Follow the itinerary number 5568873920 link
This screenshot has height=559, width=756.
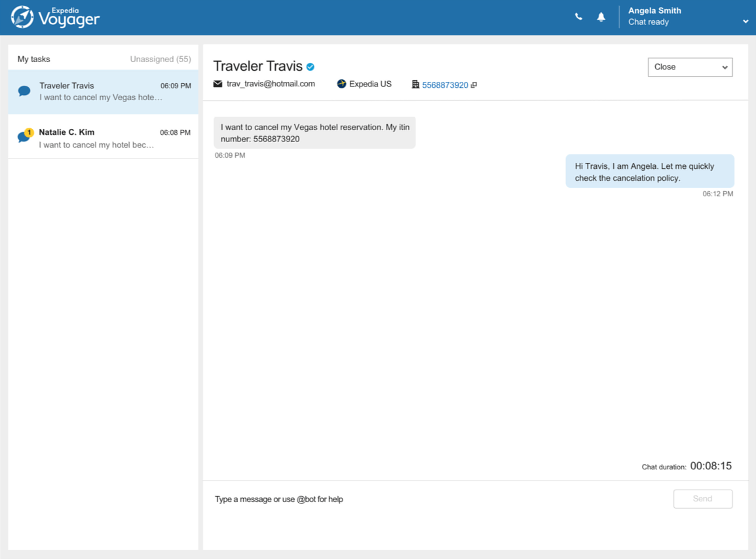[445, 84]
